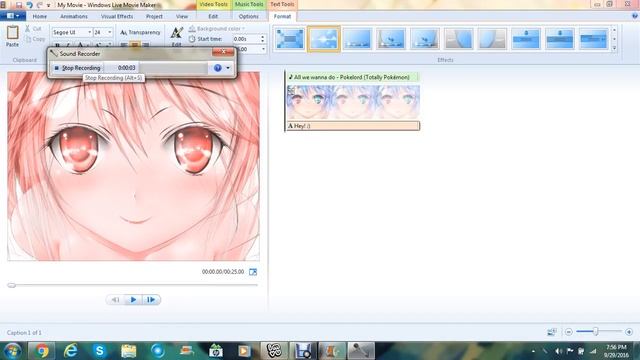This screenshot has height=360, width=640.
Task: Select the highlighted second caption effect
Action: [324, 39]
